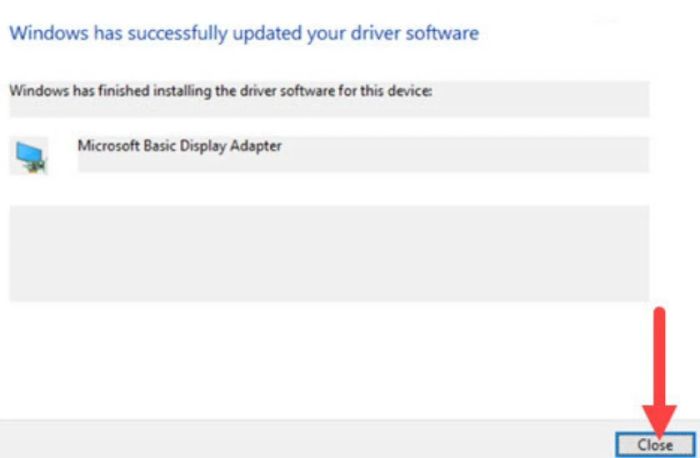The image size is (700, 458).
Task: Click the blue success heading text
Action: tap(244, 33)
